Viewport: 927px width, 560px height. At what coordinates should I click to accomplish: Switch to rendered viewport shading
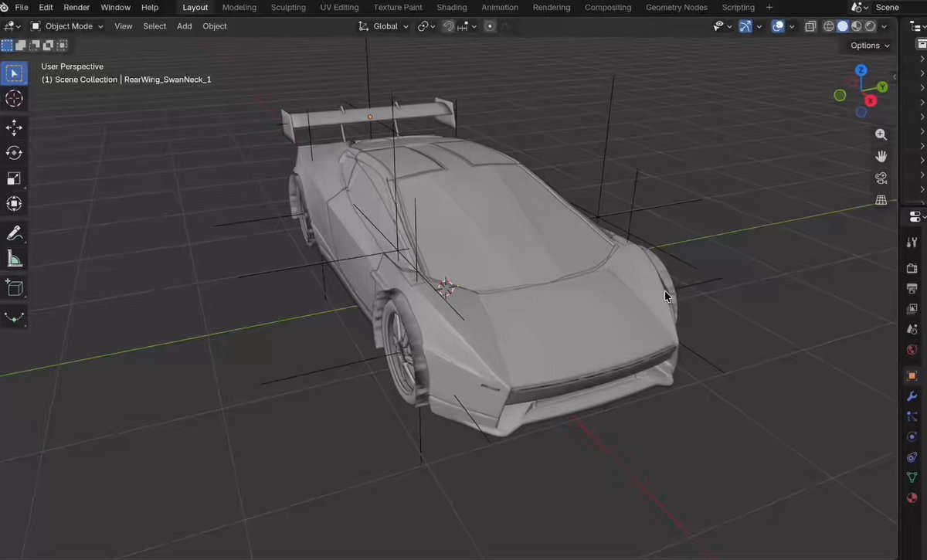tap(871, 26)
